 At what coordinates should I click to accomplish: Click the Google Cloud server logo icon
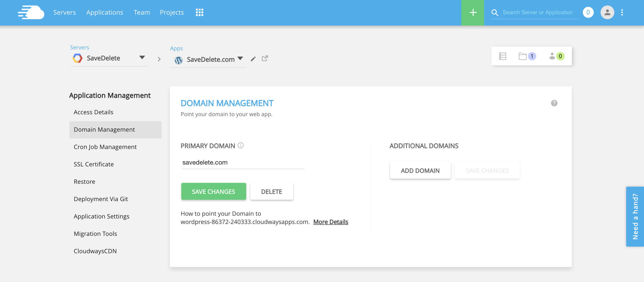pos(77,58)
